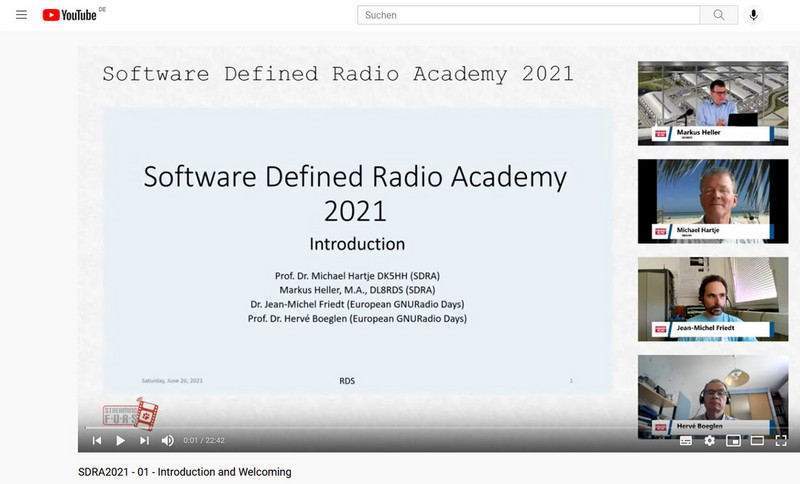Click the 'Dr. Jean-Michel Friedt' slide line
This screenshot has height=484, width=800.
(x=357, y=304)
